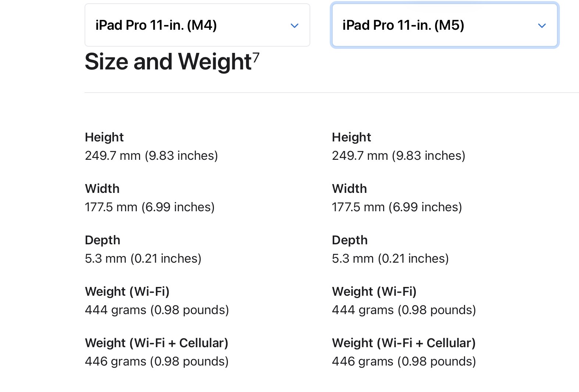Click the Weight (Wi-Fi) label in the M5 column
The image size is (579, 392).
[374, 291]
